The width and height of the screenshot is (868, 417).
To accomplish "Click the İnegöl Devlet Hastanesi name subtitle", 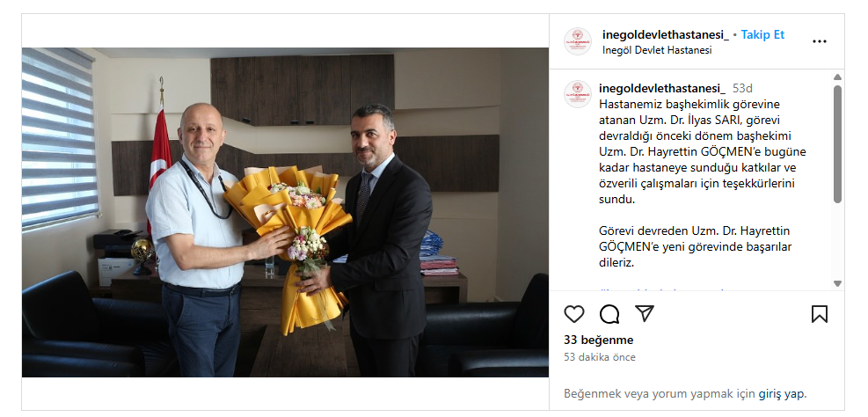I will pos(657,50).
